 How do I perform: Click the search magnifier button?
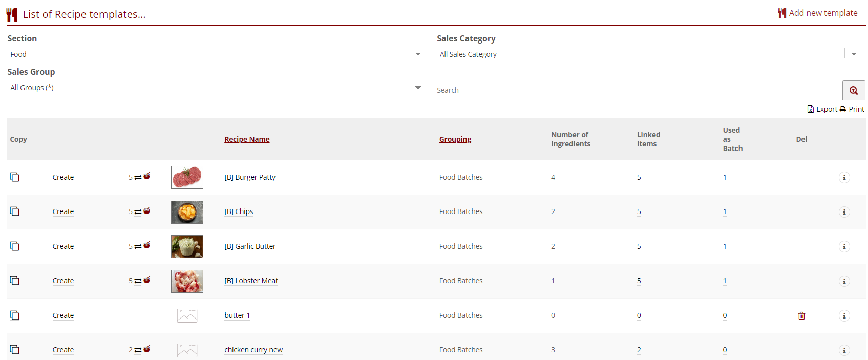coord(853,90)
